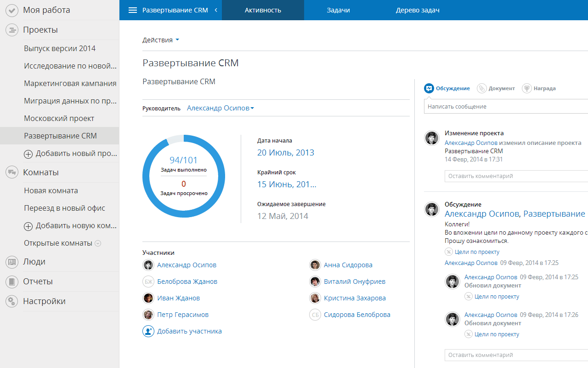Click plus icon for adding new project
The image size is (588, 368).
(x=28, y=154)
